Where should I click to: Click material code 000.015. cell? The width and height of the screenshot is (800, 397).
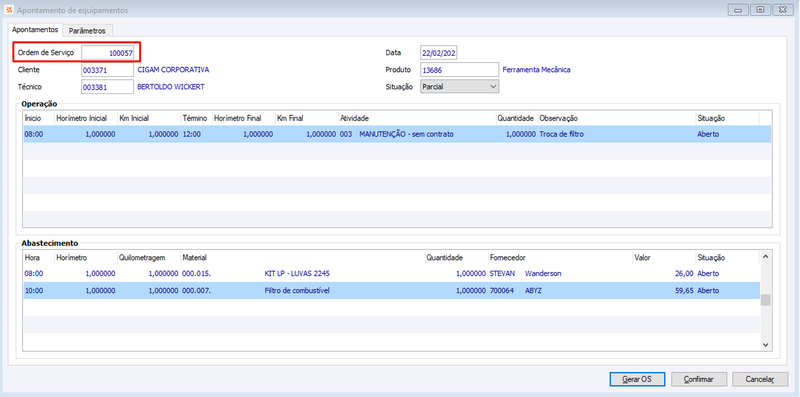196,274
